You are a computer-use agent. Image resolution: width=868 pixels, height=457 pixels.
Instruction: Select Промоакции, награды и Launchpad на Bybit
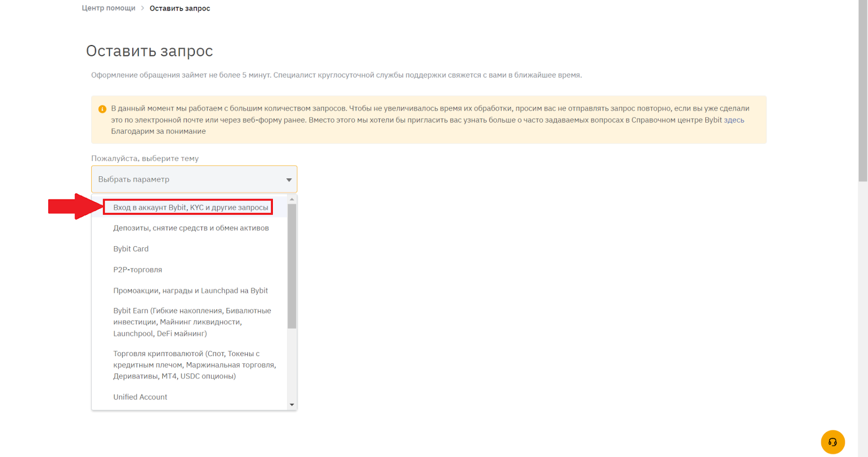pos(190,291)
